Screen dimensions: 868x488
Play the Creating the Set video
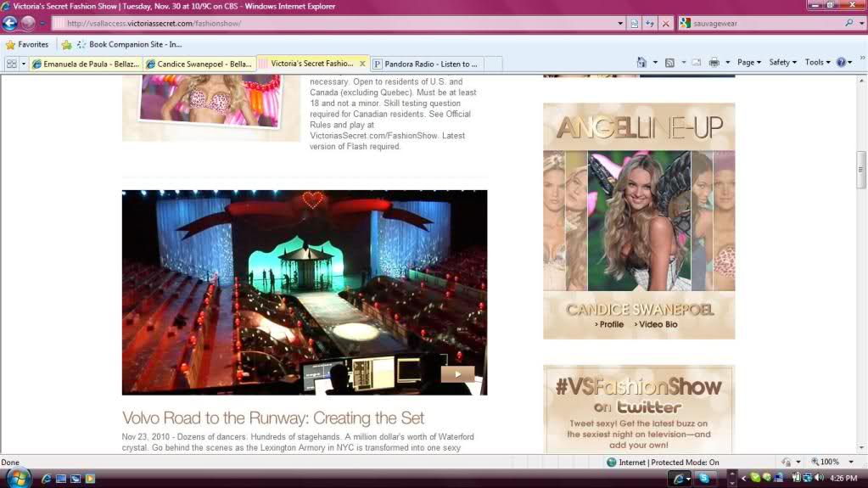[457, 374]
